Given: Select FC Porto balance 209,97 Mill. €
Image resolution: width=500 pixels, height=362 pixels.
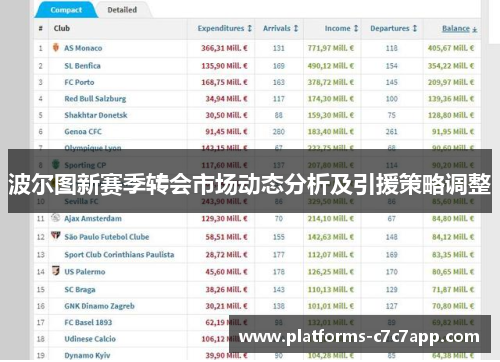Looking at the screenshot, I should click(451, 82).
